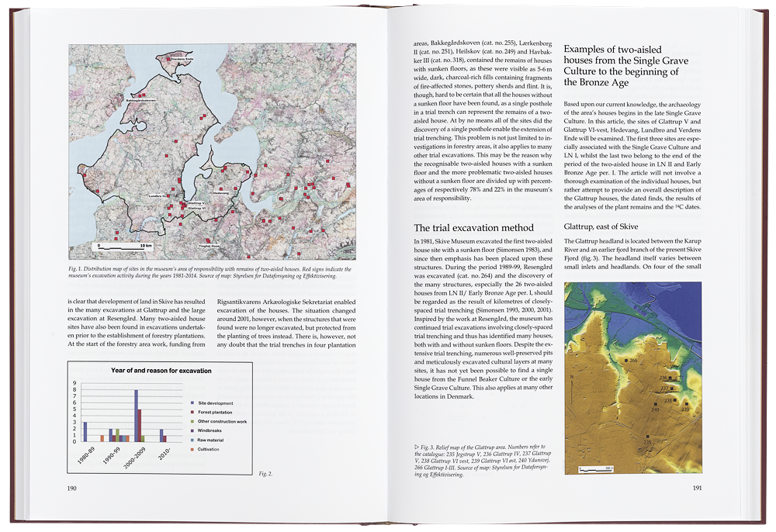Click the page number 190
Image resolution: width=776 pixels, height=532 pixels.
71,488
